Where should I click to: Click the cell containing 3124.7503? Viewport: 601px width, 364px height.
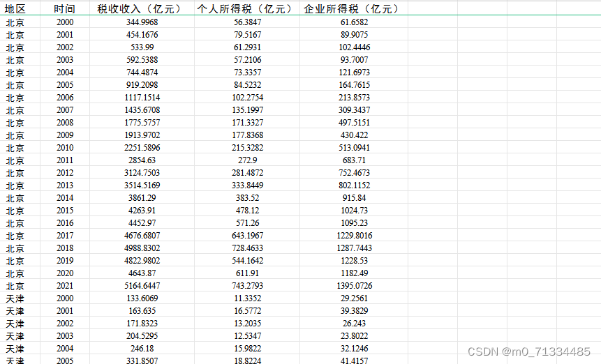click(142, 173)
